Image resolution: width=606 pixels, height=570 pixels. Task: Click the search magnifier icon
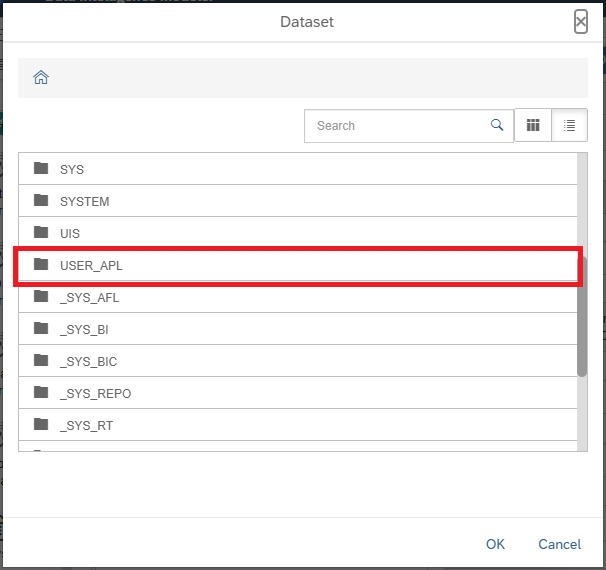(x=497, y=126)
